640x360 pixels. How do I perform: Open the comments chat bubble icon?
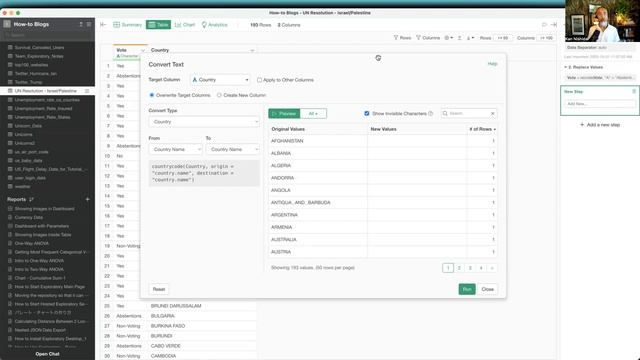pos(544,25)
